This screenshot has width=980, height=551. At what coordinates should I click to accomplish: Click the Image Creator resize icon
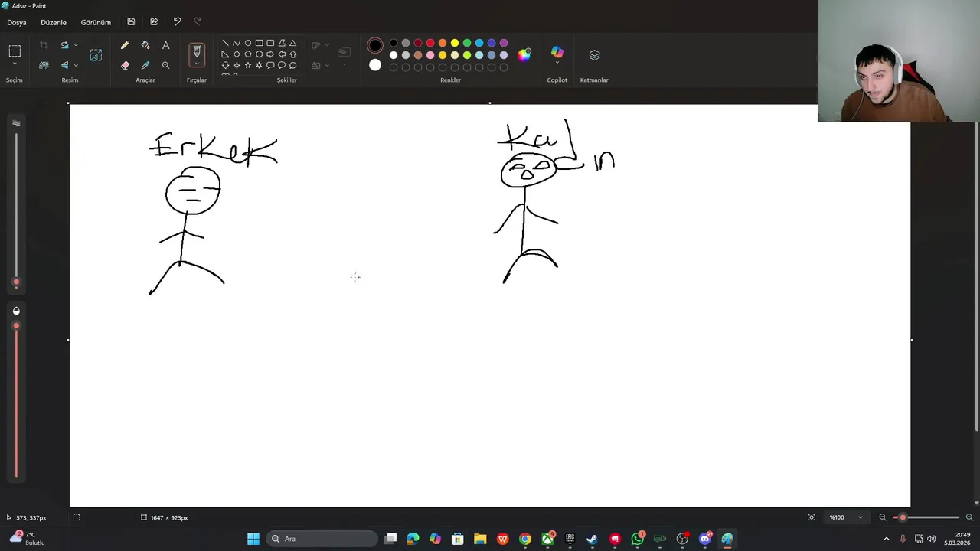click(96, 55)
